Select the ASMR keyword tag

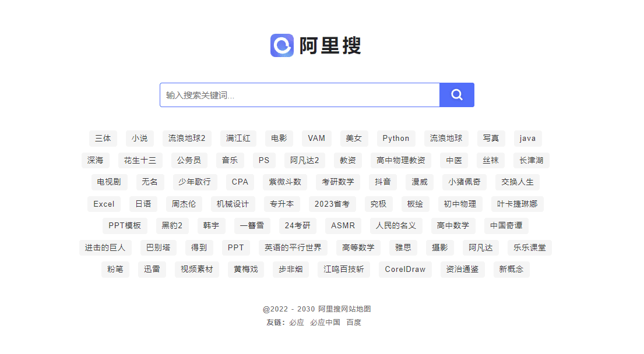(343, 225)
